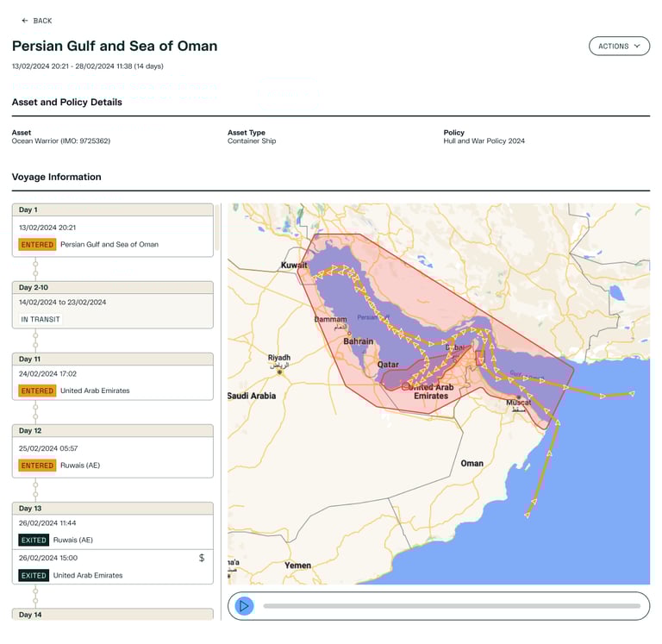Click the easternmost vessel track arrow marker

click(632, 394)
